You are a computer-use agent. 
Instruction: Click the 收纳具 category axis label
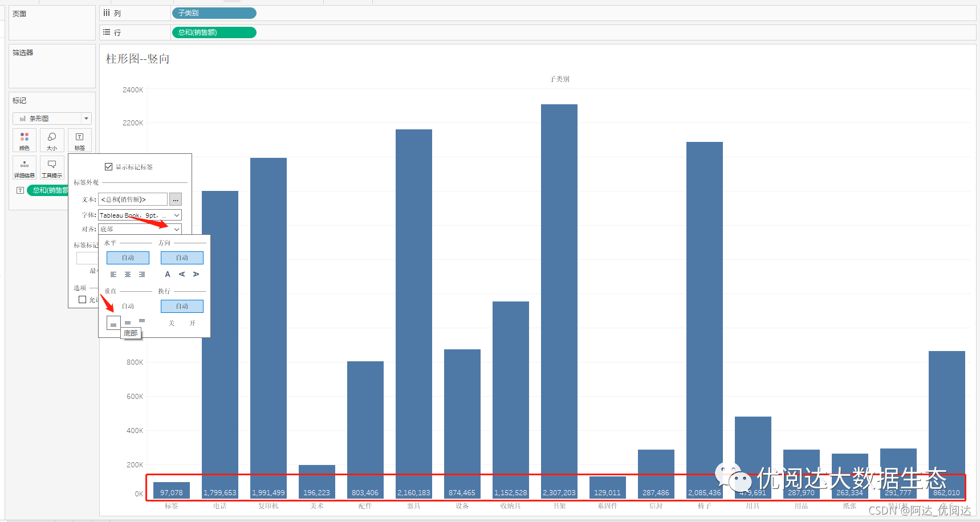click(510, 506)
